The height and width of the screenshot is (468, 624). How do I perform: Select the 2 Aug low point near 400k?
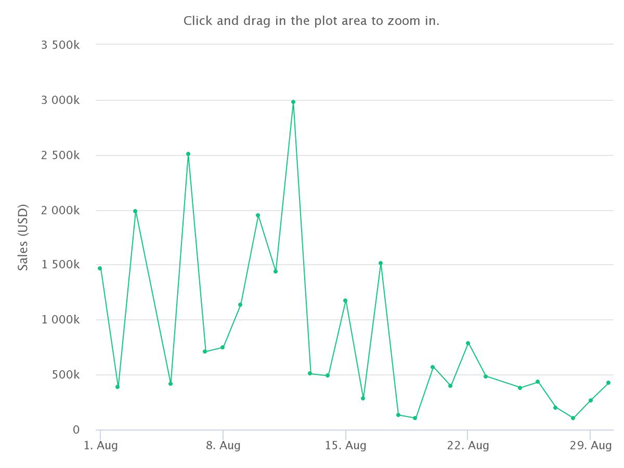(117, 387)
